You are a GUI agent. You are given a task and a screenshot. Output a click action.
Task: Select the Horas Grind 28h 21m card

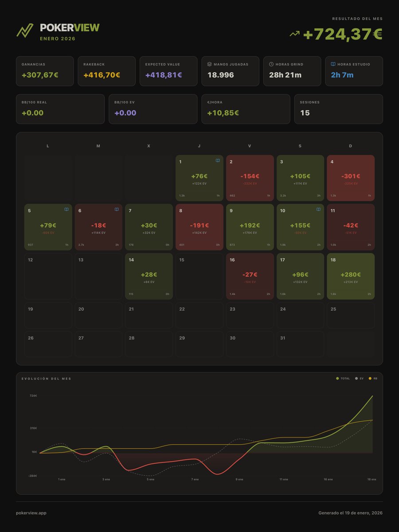pos(292,71)
